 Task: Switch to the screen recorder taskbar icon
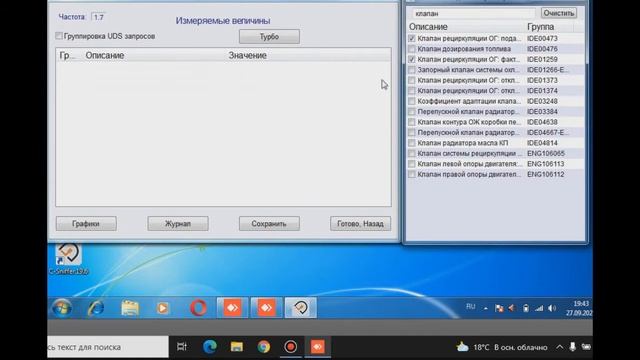pos(291,347)
